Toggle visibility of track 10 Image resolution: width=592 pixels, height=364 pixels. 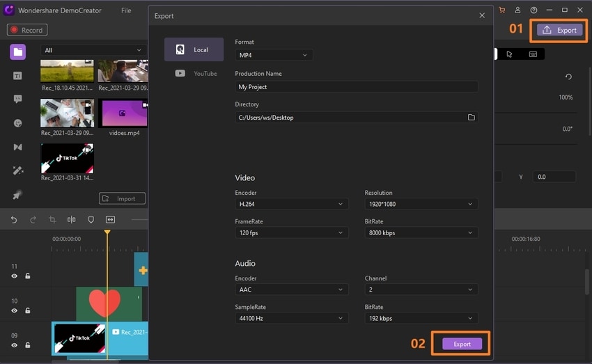[x=15, y=311]
